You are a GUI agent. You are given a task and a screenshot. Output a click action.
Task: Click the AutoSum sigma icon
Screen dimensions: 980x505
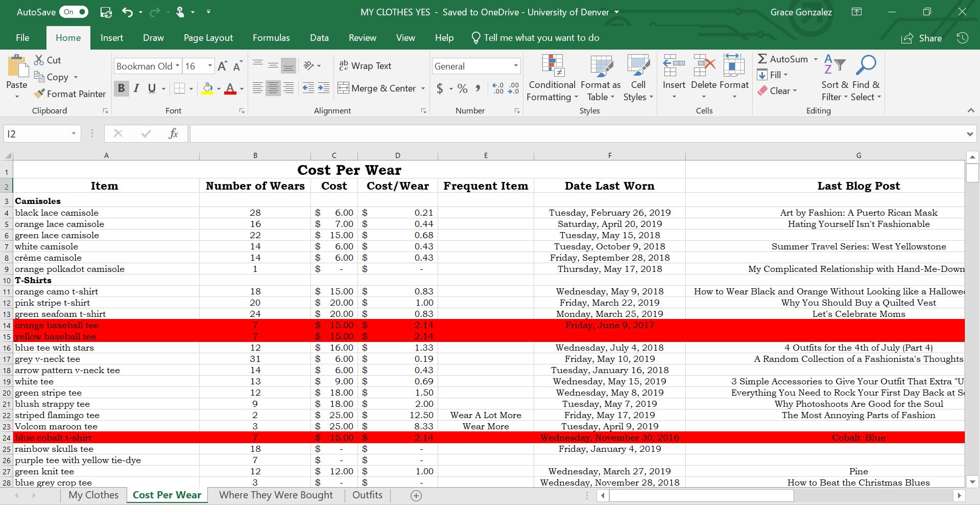762,59
